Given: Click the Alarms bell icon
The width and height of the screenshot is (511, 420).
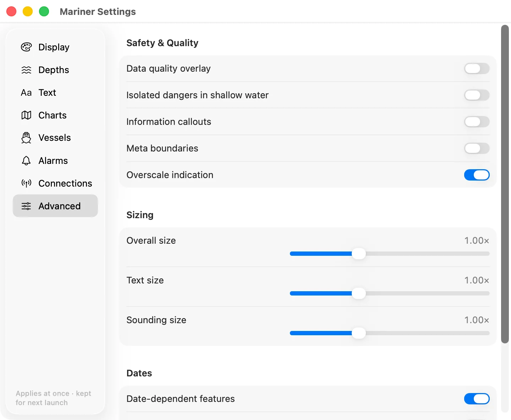Looking at the screenshot, I should tap(26, 161).
